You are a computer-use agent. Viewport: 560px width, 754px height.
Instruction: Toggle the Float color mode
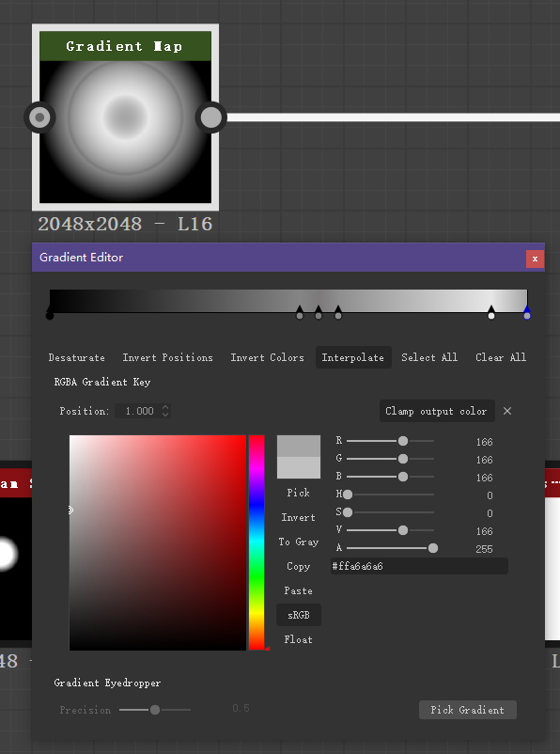(299, 639)
